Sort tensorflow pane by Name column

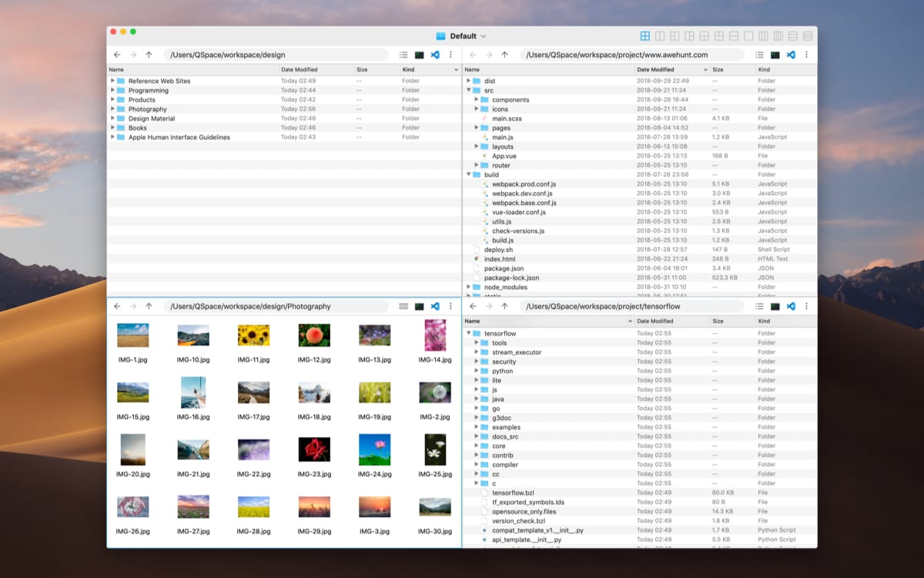coord(548,321)
